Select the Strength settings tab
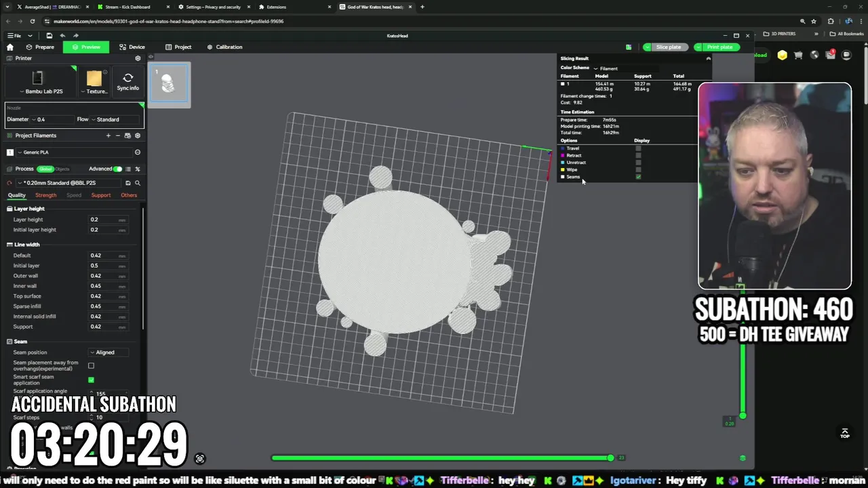Screen dimensions: 868x488 point(46,195)
